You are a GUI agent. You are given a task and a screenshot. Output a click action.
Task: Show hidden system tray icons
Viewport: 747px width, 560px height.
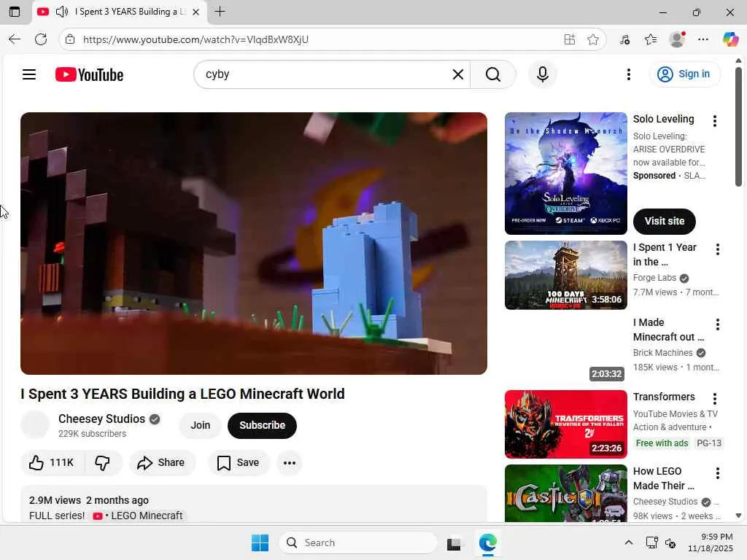[x=629, y=542]
